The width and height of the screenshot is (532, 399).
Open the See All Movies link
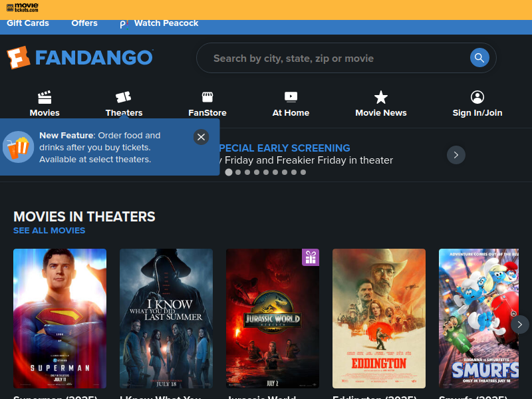pos(49,230)
